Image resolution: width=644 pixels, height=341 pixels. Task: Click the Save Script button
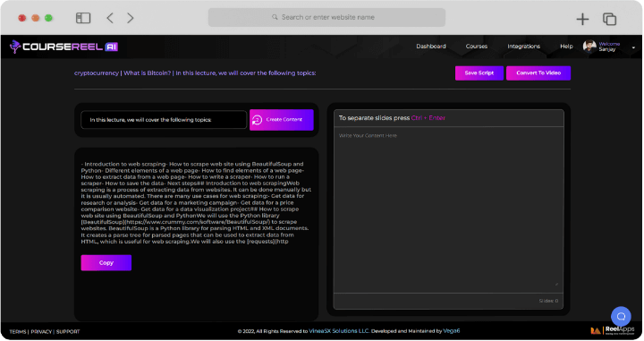coord(479,73)
